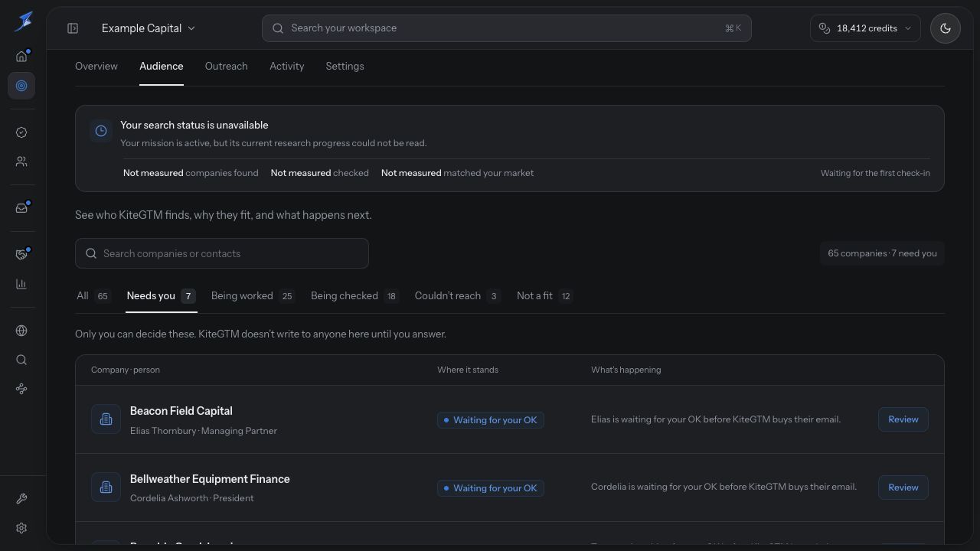The height and width of the screenshot is (551, 980).
Task: Click Bellweather Equipment Finance company name
Action: pos(210,479)
